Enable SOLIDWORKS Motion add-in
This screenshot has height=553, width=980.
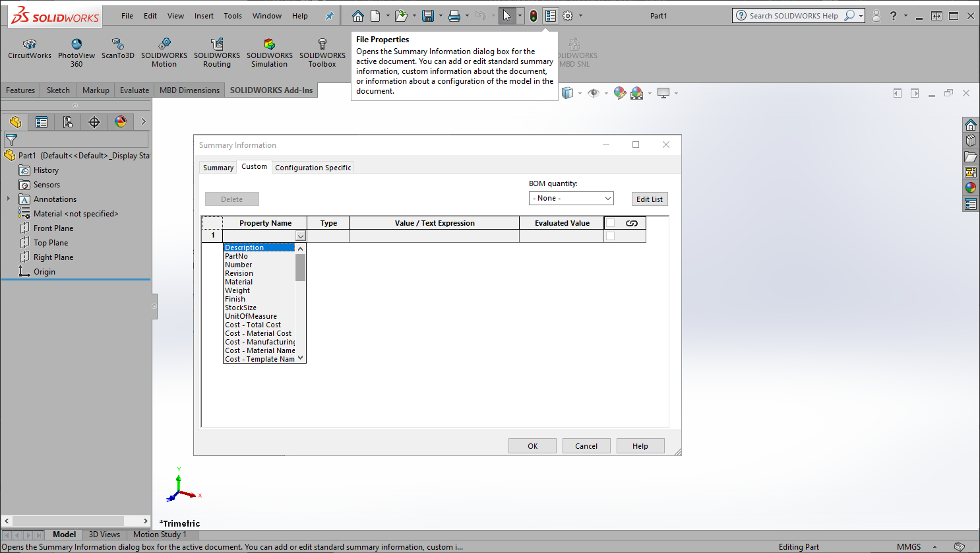pos(164,53)
